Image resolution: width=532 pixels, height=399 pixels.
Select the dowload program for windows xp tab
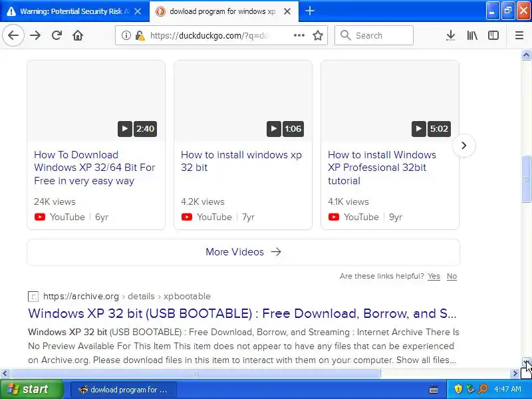point(217,11)
